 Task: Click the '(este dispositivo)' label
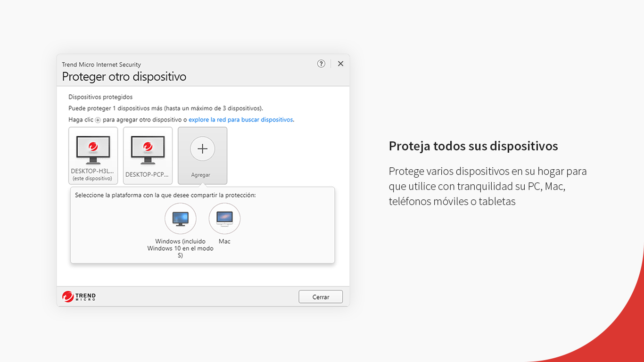pos(92,179)
